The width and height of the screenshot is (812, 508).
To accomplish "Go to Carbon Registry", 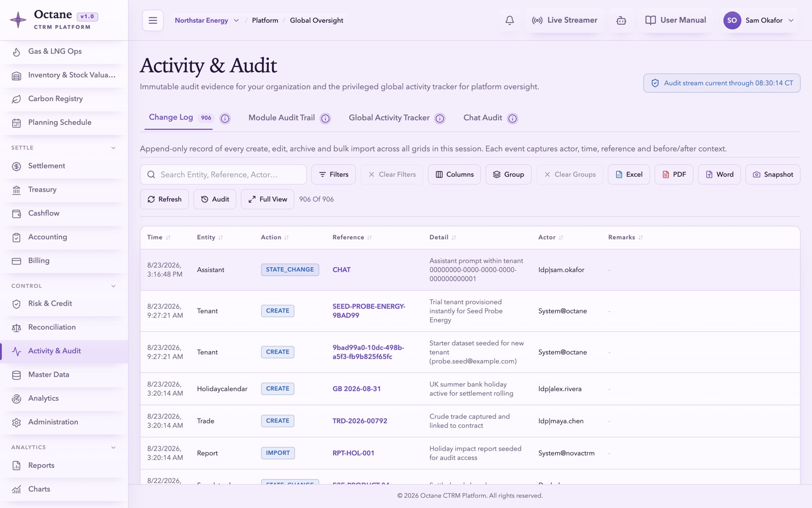I will pyautogui.click(x=64, y=99).
